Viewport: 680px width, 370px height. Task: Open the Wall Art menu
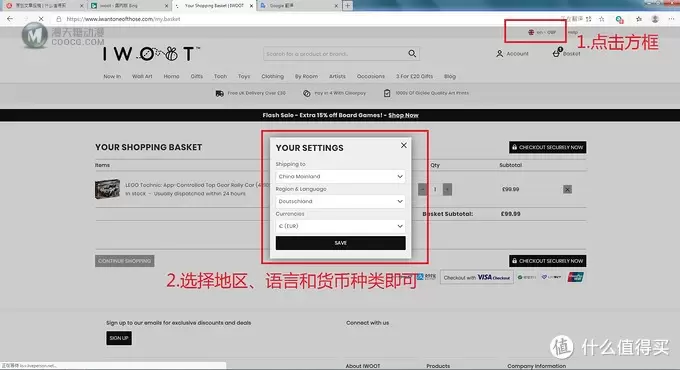coord(142,76)
